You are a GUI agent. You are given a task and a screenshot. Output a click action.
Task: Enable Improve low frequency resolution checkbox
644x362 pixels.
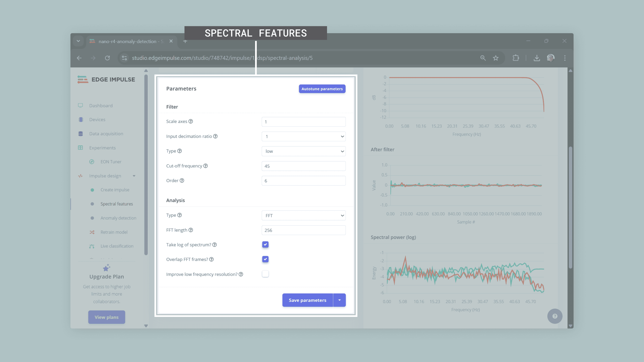point(265,274)
